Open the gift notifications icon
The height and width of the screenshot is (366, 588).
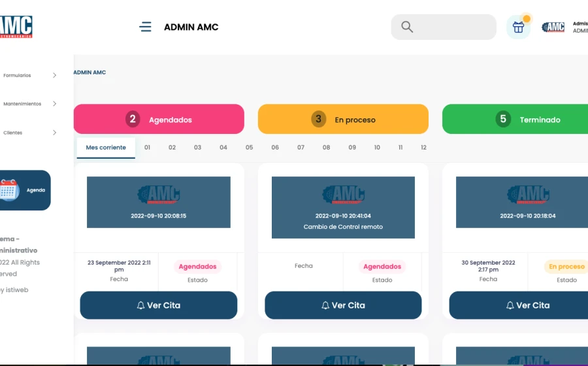(x=518, y=27)
